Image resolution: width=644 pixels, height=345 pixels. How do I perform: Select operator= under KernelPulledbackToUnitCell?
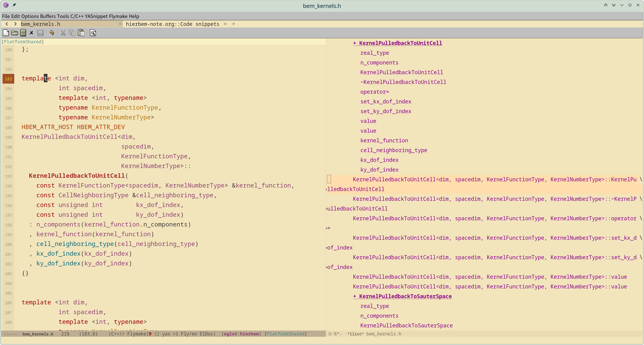(x=374, y=92)
